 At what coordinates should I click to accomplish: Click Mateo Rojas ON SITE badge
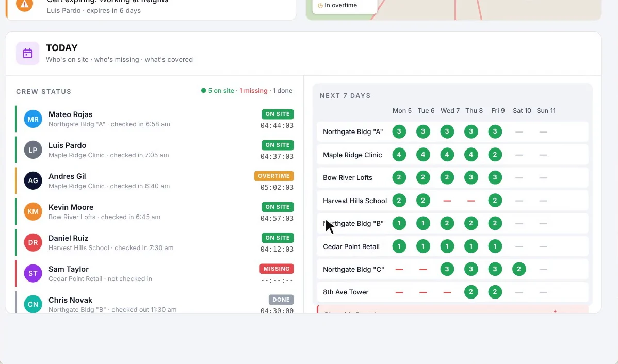click(278, 114)
